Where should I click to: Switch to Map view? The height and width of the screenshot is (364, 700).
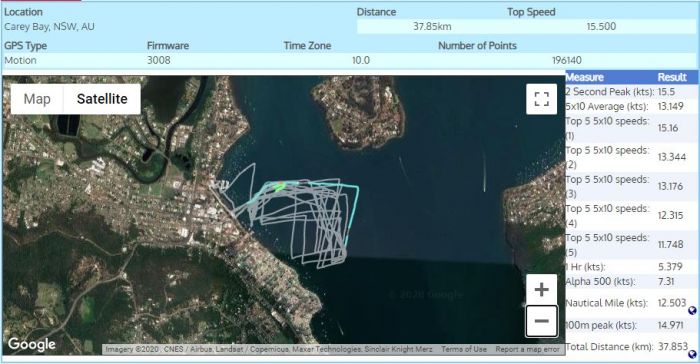click(37, 99)
